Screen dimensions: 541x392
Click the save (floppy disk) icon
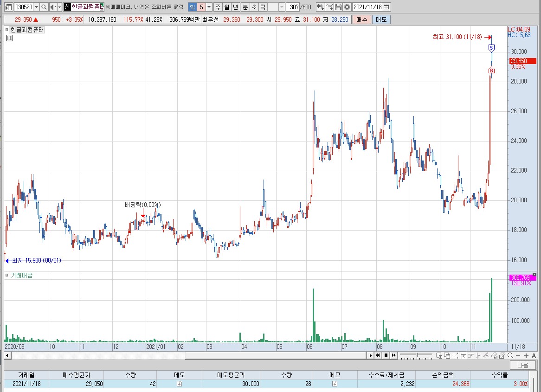(338, 7)
